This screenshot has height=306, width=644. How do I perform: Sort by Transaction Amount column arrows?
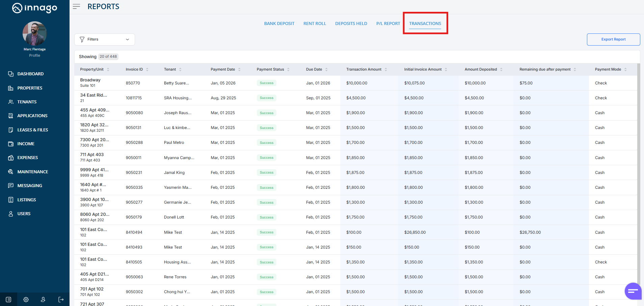[386, 70]
